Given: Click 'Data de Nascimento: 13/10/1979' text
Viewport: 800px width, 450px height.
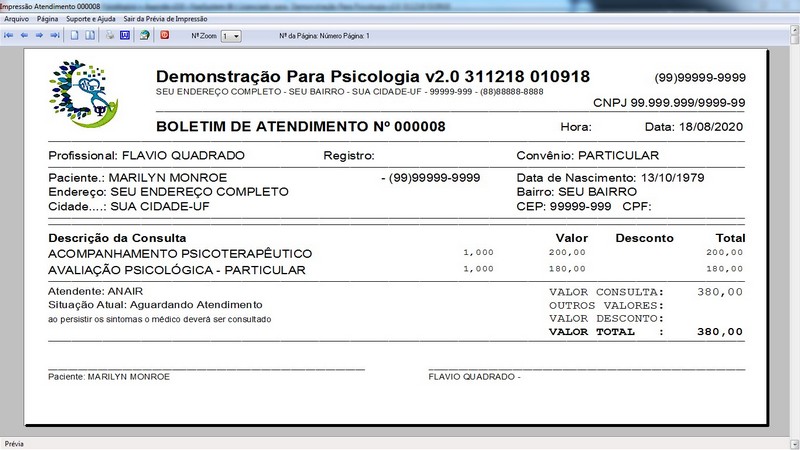Looking at the screenshot, I should pyautogui.click(x=610, y=178).
